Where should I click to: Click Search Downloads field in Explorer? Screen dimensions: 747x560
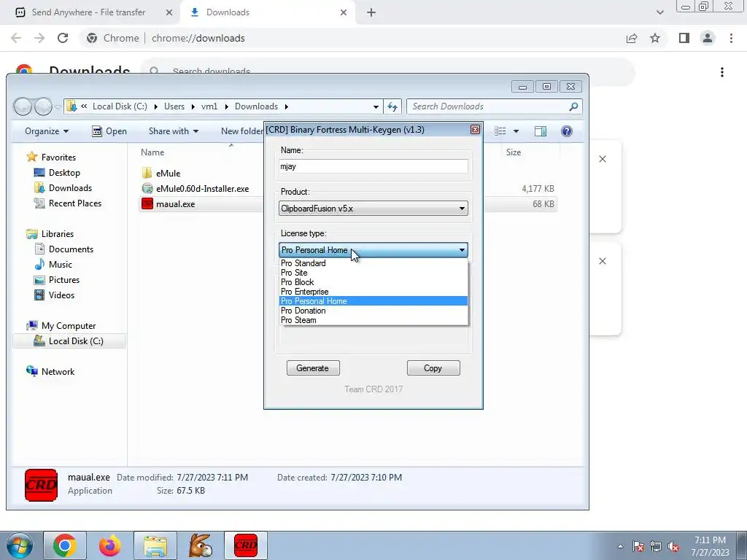tap(494, 106)
